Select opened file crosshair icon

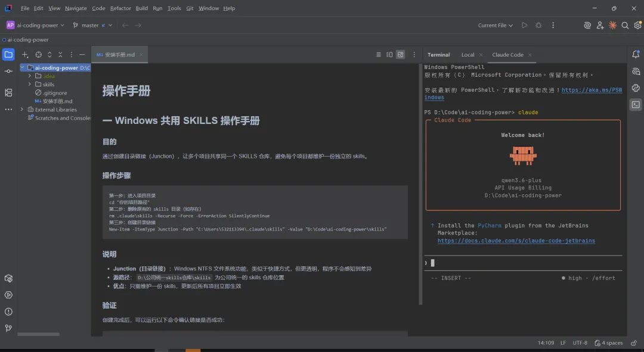tap(38, 55)
